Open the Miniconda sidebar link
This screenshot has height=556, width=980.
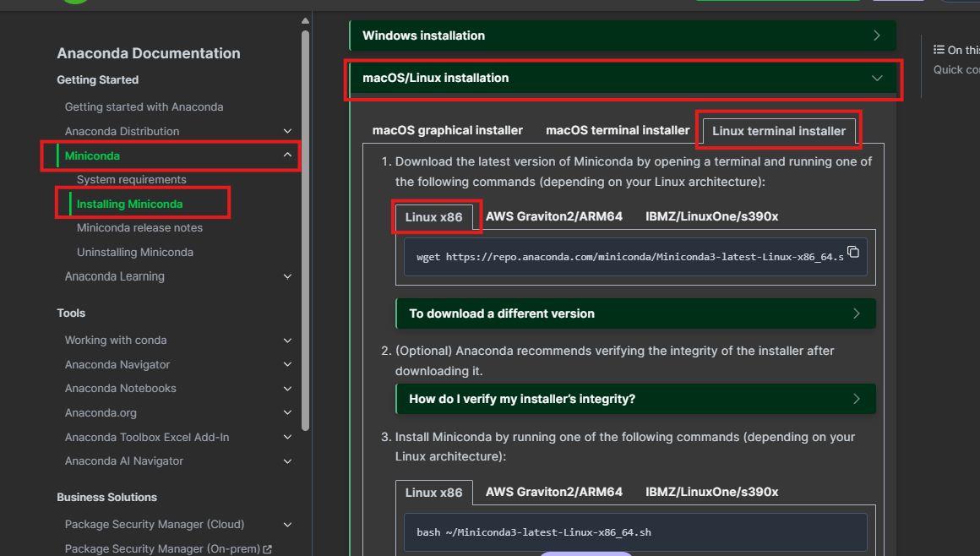pyautogui.click(x=92, y=155)
